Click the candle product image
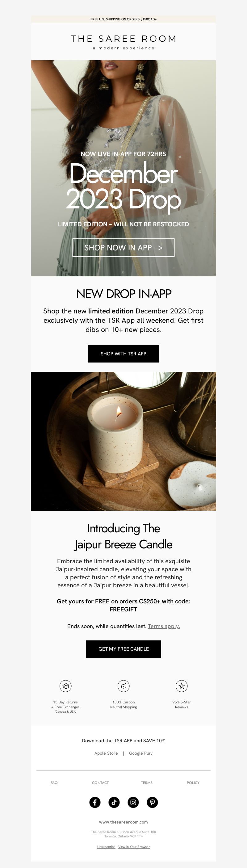This screenshot has width=247, height=868. 123,441
